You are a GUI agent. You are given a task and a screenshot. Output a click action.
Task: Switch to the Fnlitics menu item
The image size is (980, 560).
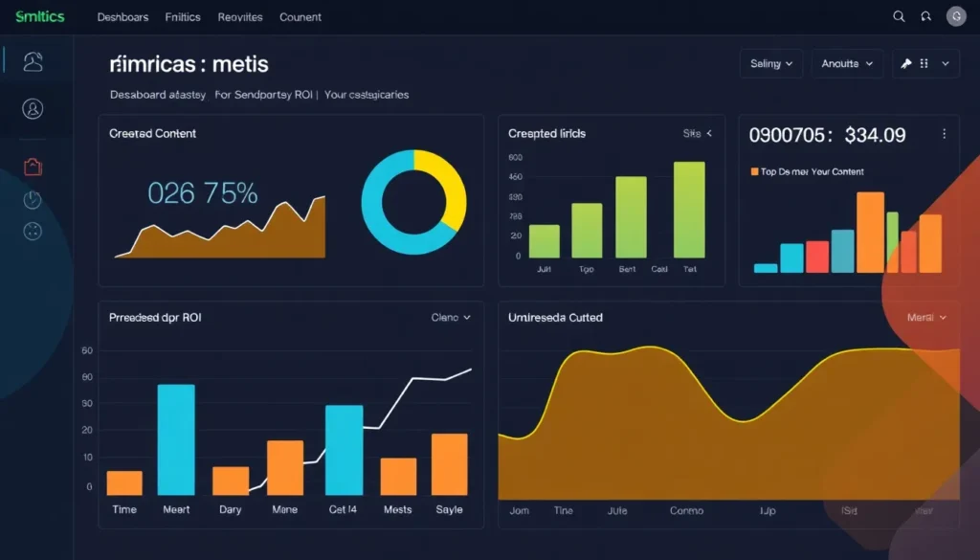pos(182,16)
